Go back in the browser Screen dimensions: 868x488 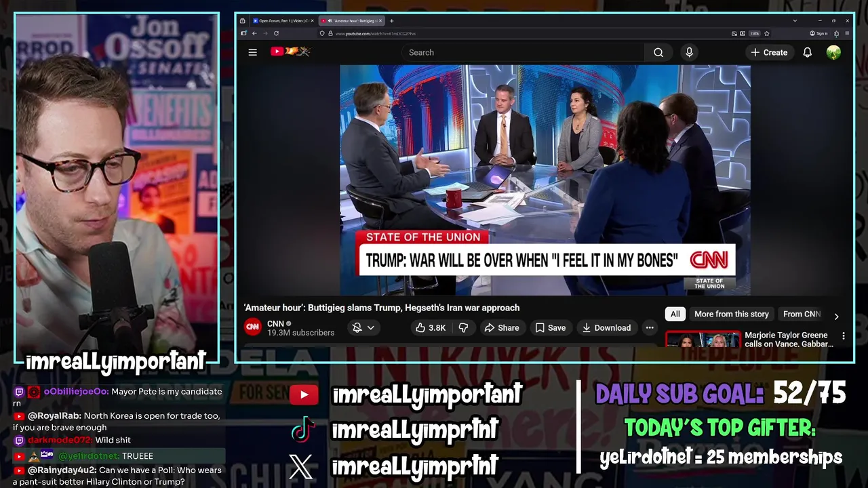pyautogui.click(x=254, y=33)
